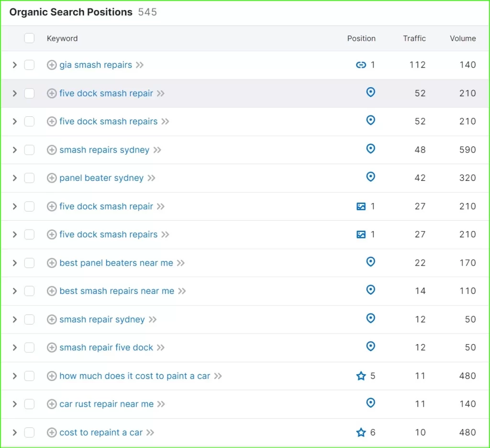The image size is (490, 448).
Task: Click plus icon beside "car rust repair near me"
Action: 52,404
